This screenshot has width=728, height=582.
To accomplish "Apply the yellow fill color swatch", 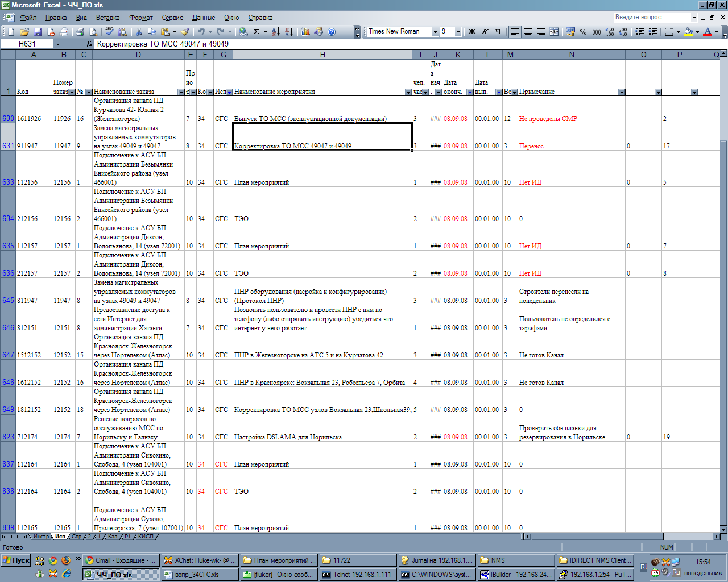I will pyautogui.click(x=688, y=32).
